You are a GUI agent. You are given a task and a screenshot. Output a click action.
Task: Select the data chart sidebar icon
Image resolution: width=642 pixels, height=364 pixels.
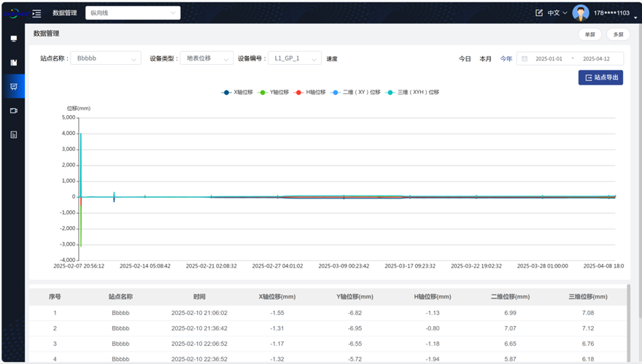14,86
